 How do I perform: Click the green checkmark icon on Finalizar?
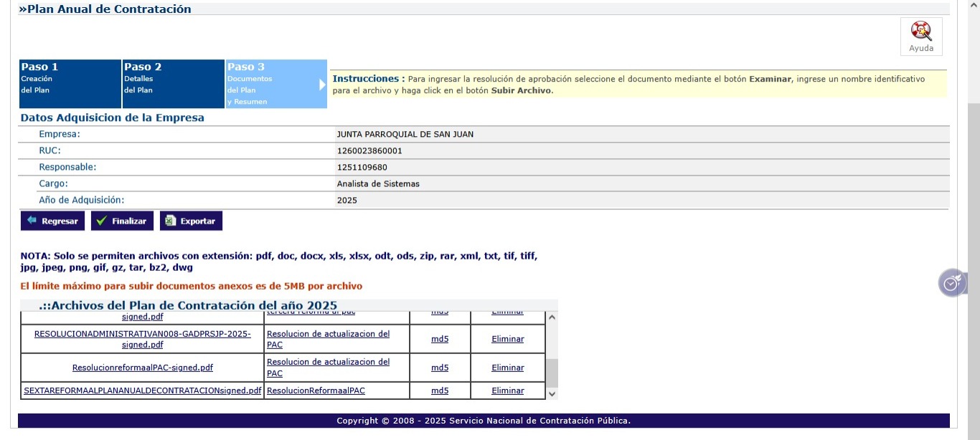102,221
